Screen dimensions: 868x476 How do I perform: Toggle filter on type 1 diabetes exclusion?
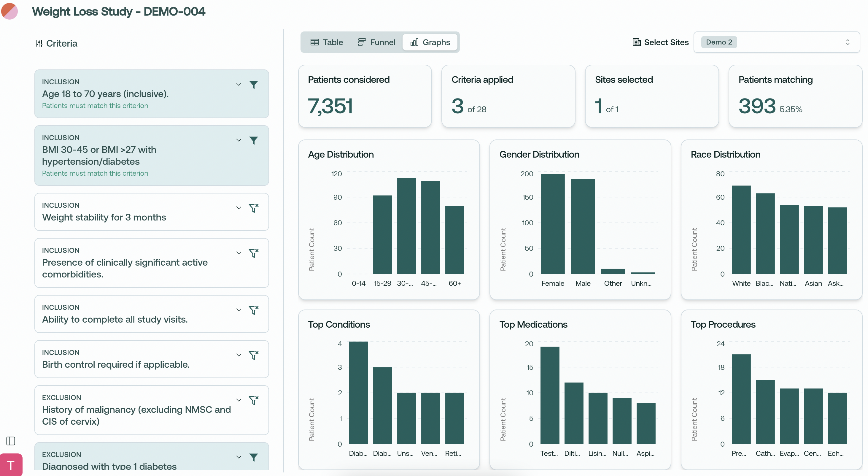253,457
